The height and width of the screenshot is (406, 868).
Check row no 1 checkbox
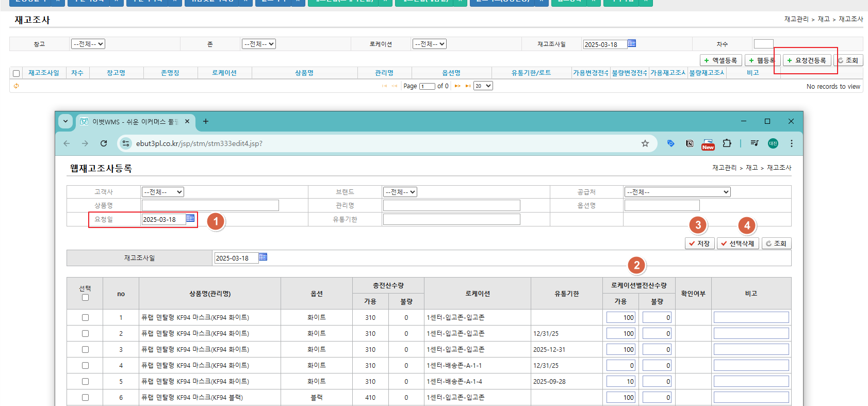coord(85,318)
